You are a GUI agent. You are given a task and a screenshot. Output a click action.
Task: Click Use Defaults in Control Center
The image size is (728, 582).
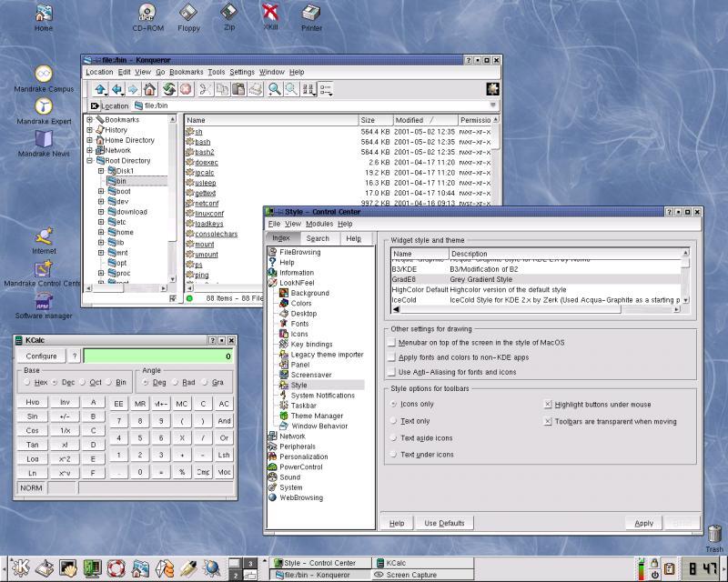point(444,523)
